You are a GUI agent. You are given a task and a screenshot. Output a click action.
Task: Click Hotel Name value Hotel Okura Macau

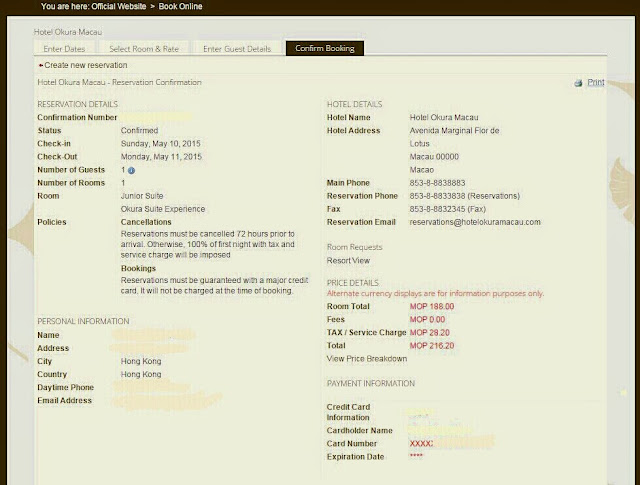coord(444,118)
